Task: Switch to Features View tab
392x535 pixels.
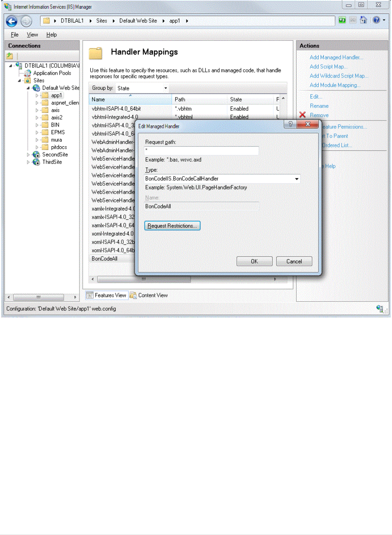Action: pyautogui.click(x=106, y=295)
